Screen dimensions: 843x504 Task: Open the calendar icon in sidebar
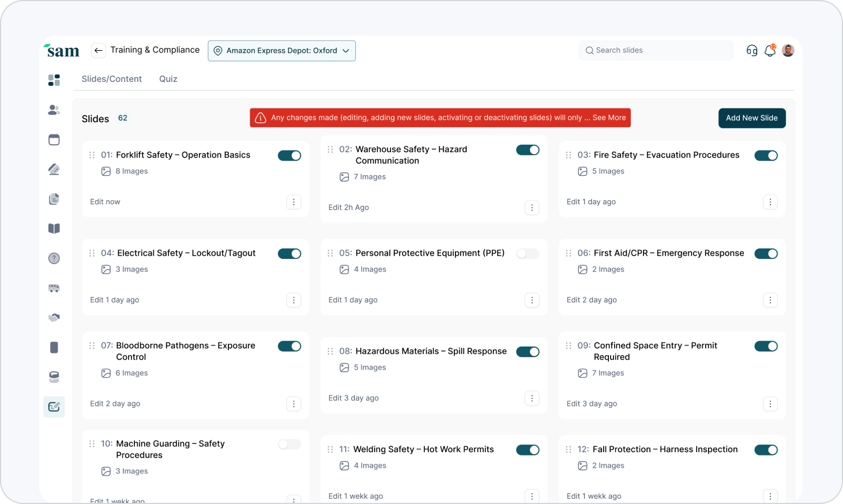click(54, 140)
